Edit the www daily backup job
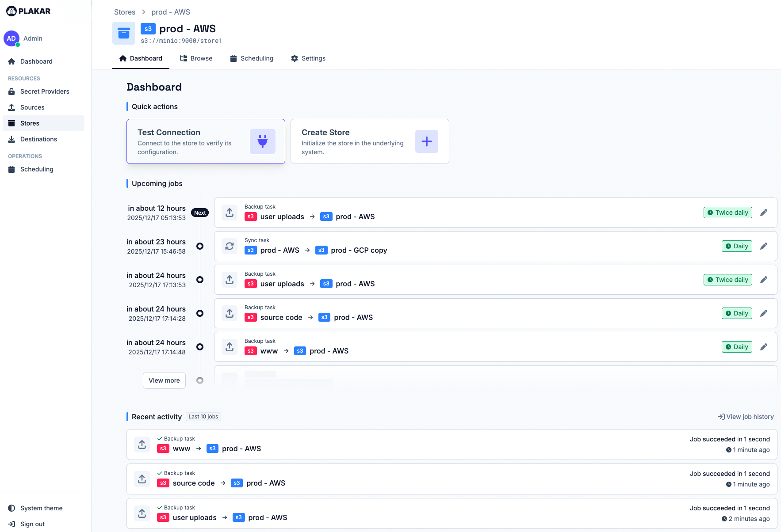781x532 pixels. 764,347
